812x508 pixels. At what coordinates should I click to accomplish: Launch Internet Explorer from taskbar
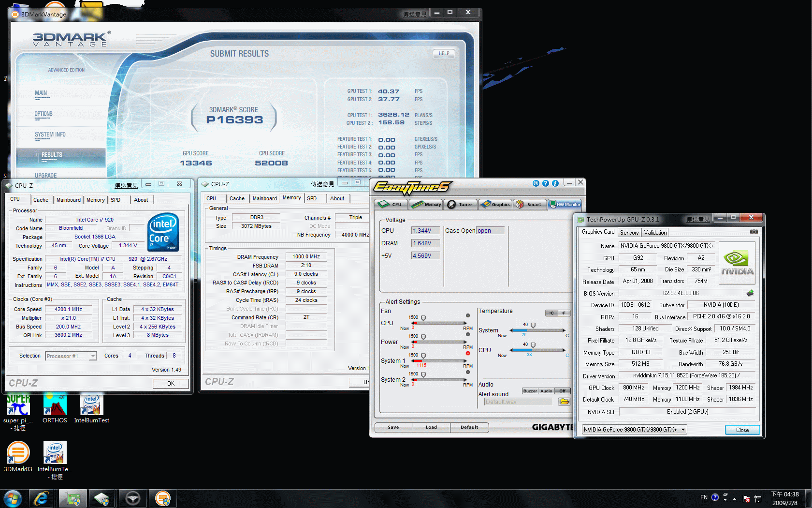pyautogui.click(x=41, y=498)
